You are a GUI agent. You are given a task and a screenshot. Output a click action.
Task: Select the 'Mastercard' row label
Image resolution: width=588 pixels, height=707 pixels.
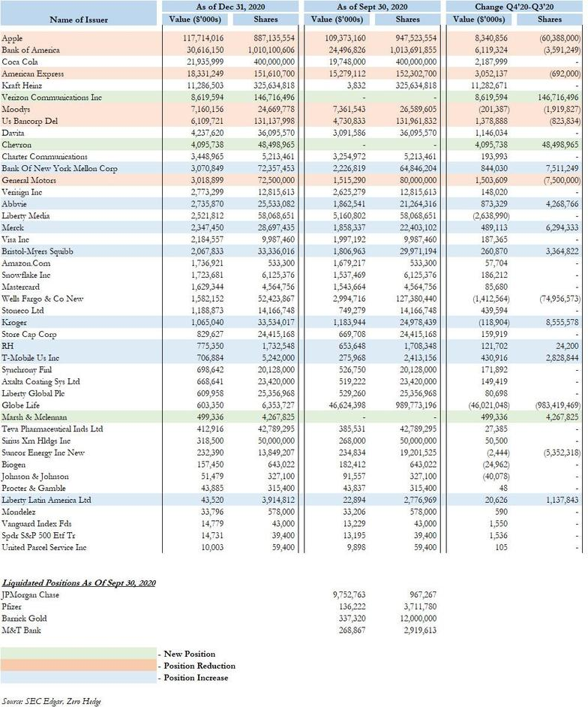[x=21, y=287]
